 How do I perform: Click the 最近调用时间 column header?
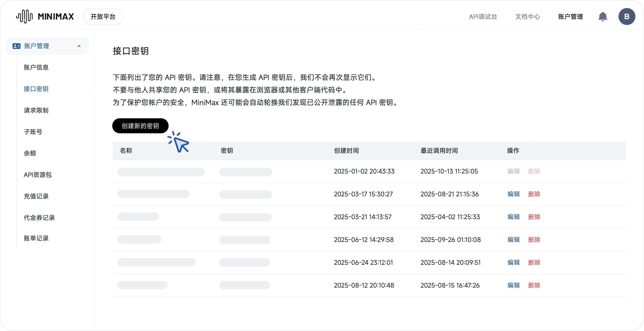pos(439,151)
